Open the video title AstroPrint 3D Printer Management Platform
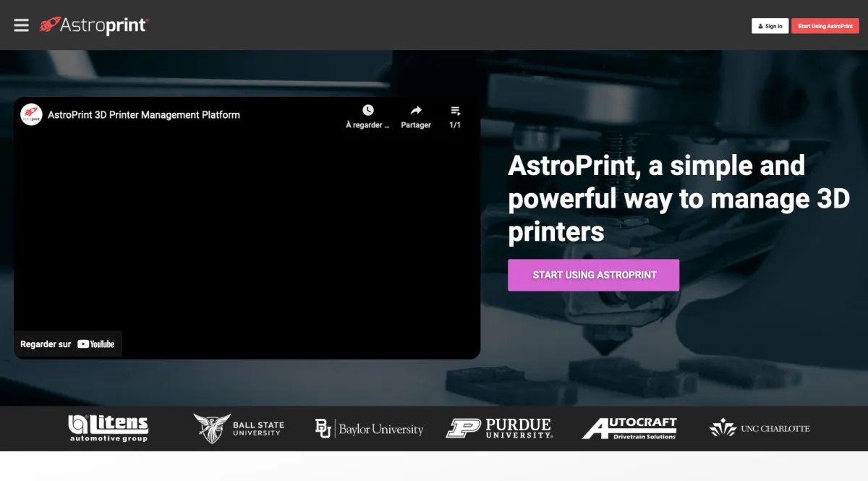Screen dimensions: 868x481 point(144,114)
